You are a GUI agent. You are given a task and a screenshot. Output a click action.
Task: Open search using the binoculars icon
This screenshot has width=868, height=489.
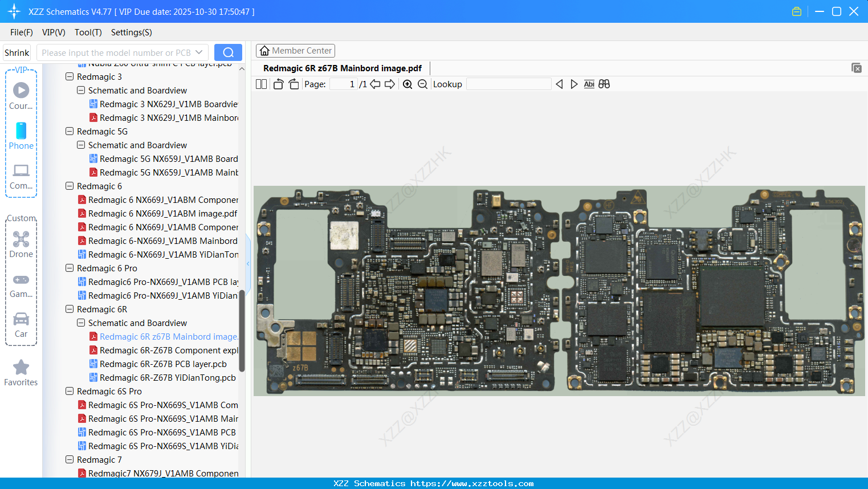click(x=604, y=84)
